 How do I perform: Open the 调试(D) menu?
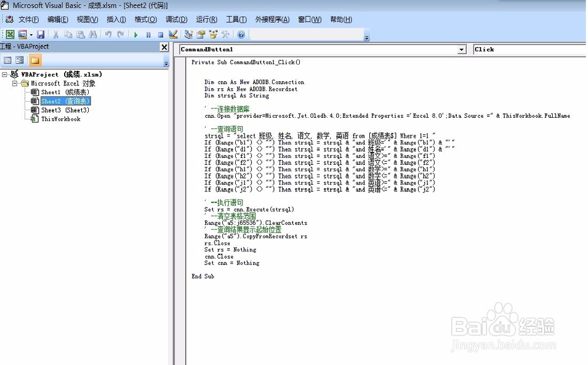[176, 19]
